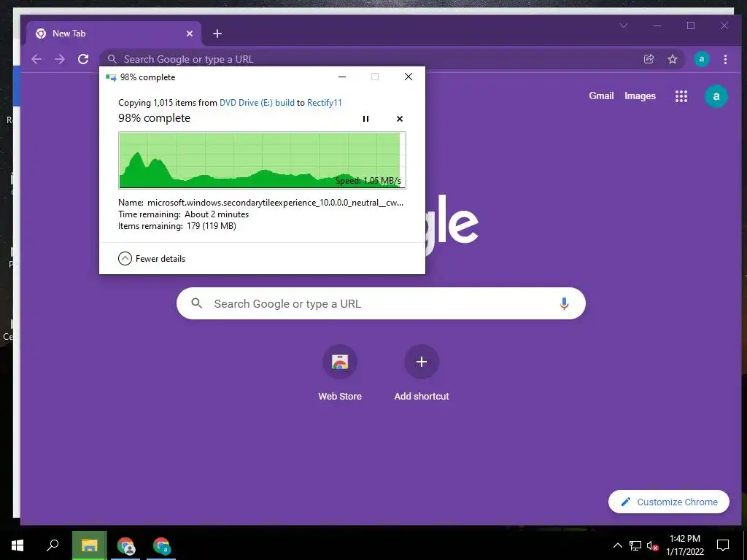Open the Web Store shortcut
The width and height of the screenshot is (747, 560).
tap(340, 373)
